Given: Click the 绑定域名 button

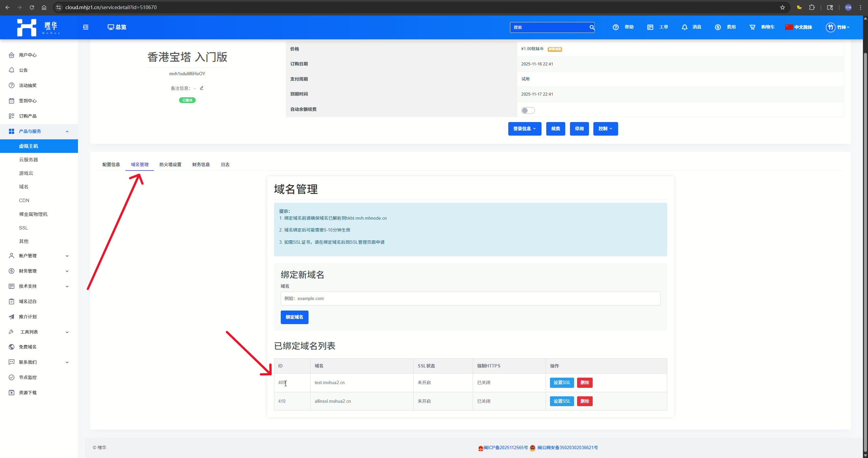Looking at the screenshot, I should tap(294, 317).
